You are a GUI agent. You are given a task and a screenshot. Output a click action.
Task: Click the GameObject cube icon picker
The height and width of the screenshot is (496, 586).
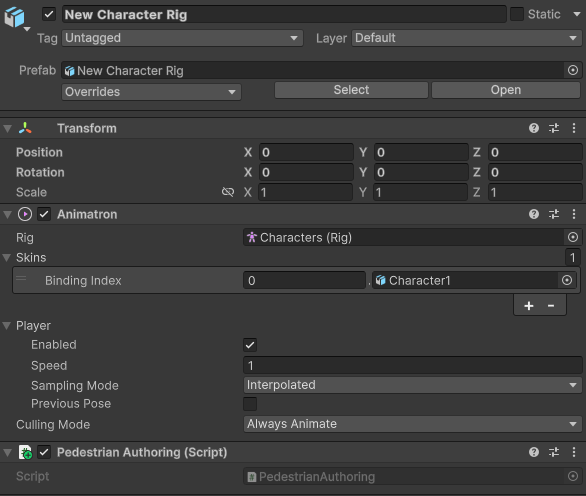pos(15,18)
